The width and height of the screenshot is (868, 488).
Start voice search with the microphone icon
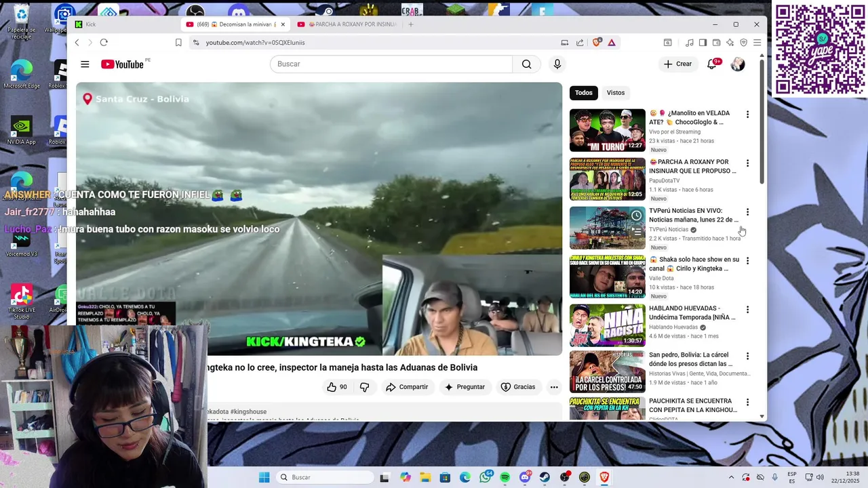click(557, 64)
